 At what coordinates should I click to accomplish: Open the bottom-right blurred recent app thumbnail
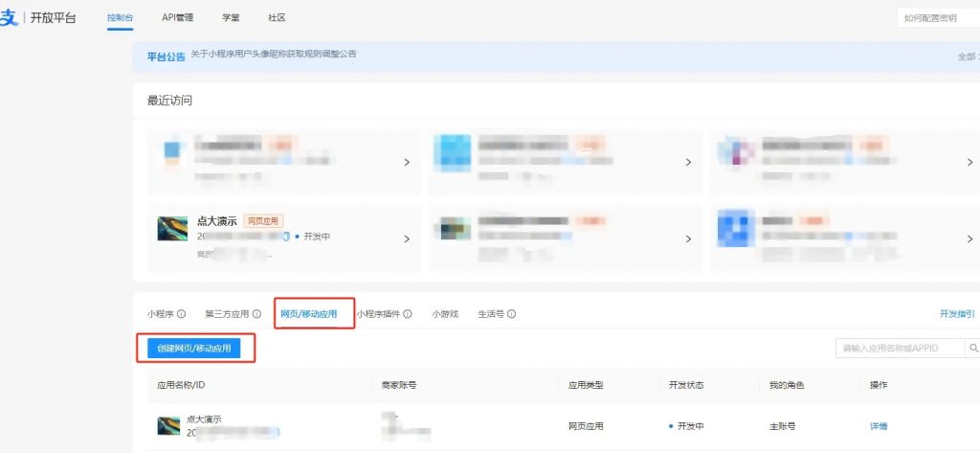click(735, 228)
